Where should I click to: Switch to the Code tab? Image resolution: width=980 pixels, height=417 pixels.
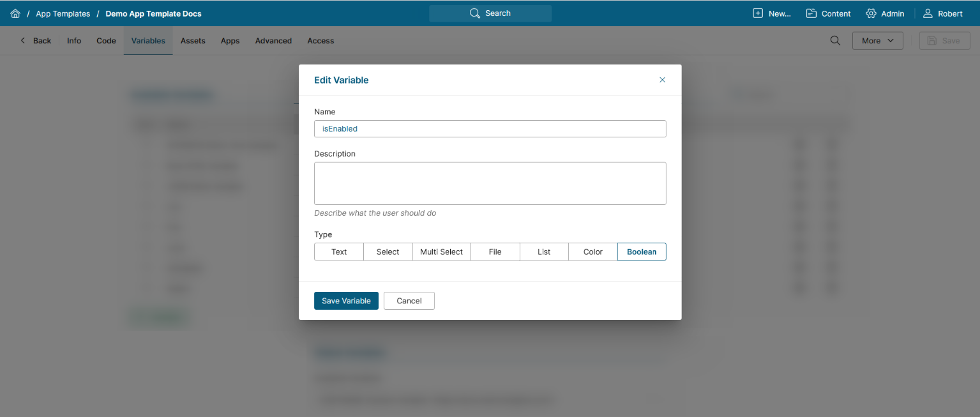[106, 40]
